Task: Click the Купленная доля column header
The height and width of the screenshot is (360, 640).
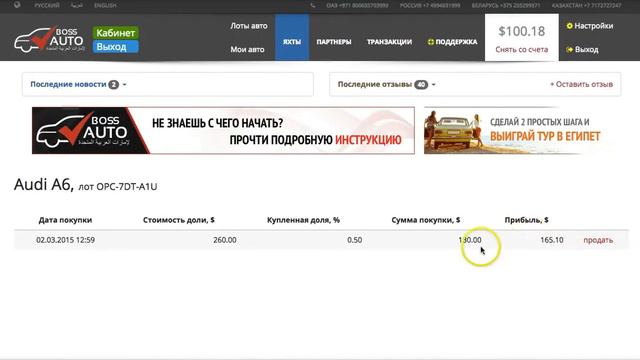Action: pos(303,220)
